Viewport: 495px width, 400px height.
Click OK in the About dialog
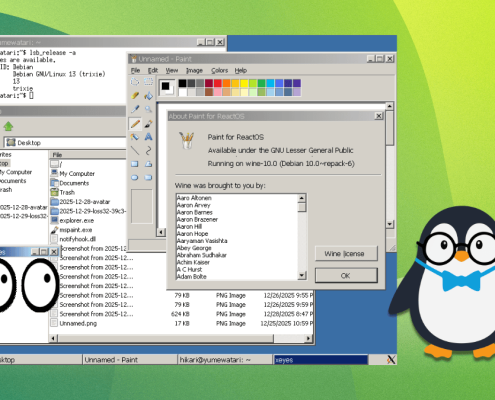pyautogui.click(x=346, y=276)
